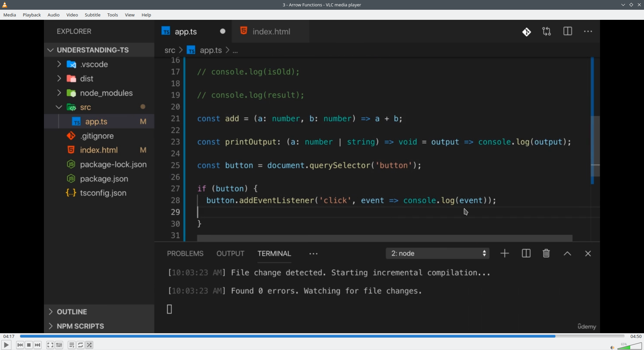Click the editor horizontal scrollbar
Screen dimensions: 644x350
pos(385,238)
